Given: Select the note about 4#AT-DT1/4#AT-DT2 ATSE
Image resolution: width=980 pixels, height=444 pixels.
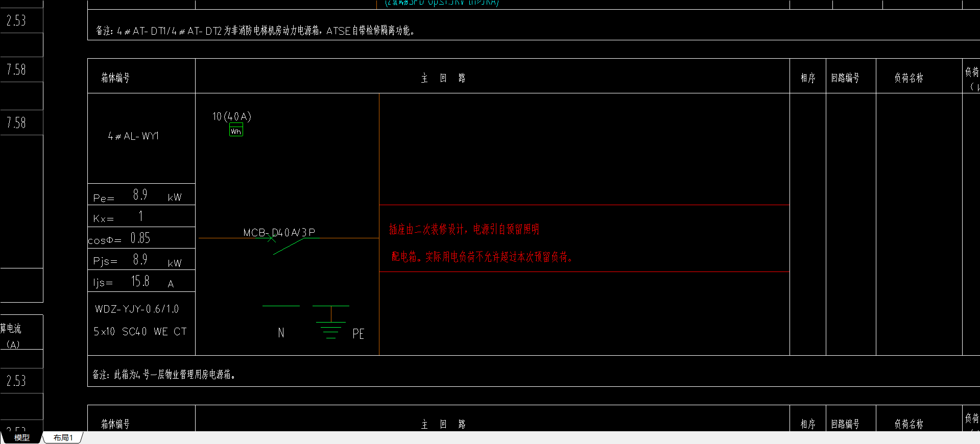Looking at the screenshot, I should (255, 31).
